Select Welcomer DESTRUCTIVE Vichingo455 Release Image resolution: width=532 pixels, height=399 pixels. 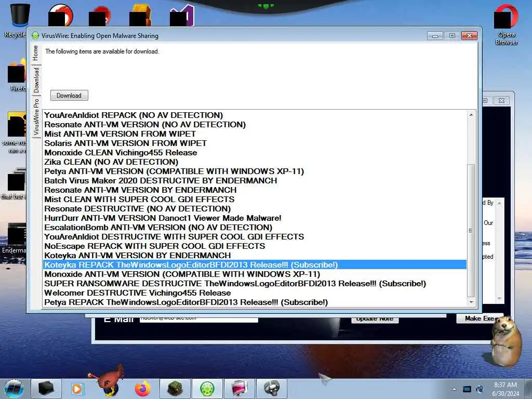tap(255, 293)
